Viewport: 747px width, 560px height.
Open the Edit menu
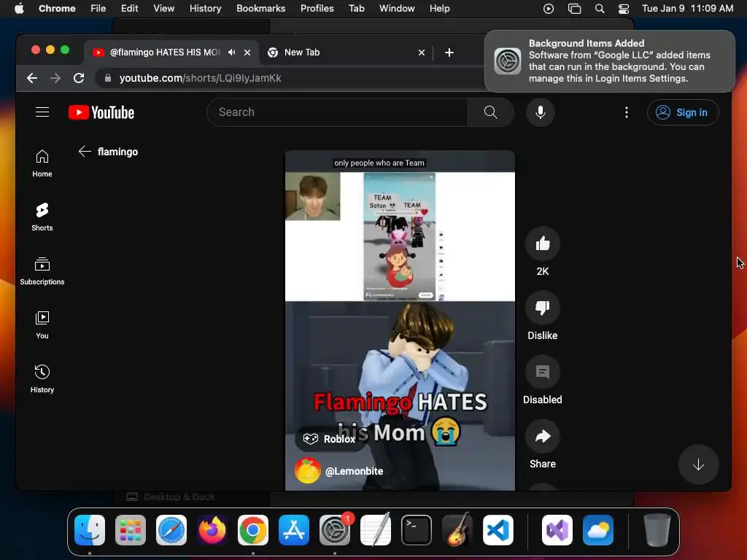129,9
